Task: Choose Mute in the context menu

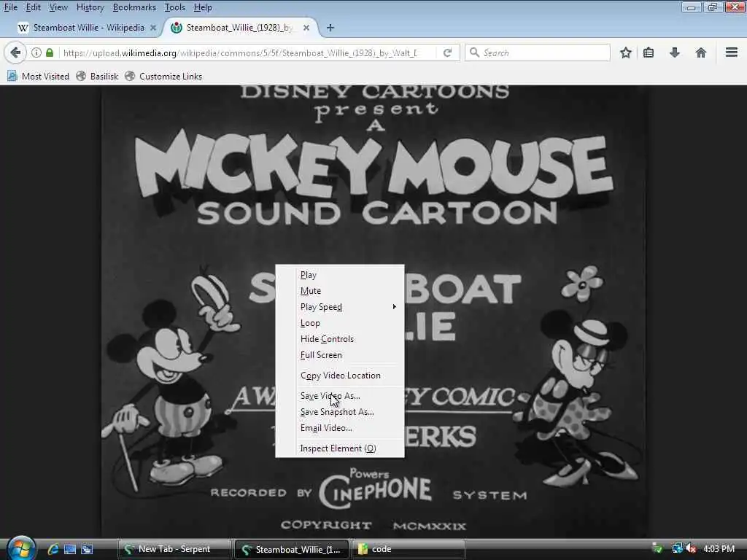Action: coord(340,291)
